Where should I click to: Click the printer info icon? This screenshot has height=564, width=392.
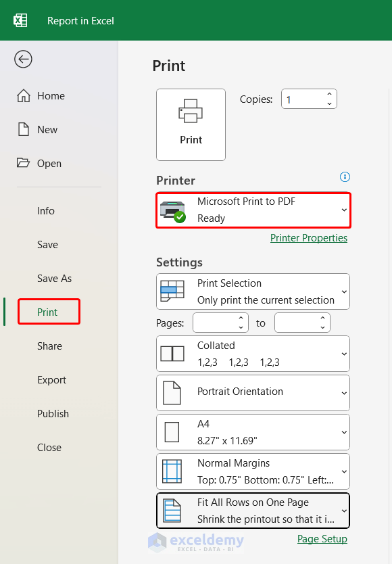coord(345,177)
